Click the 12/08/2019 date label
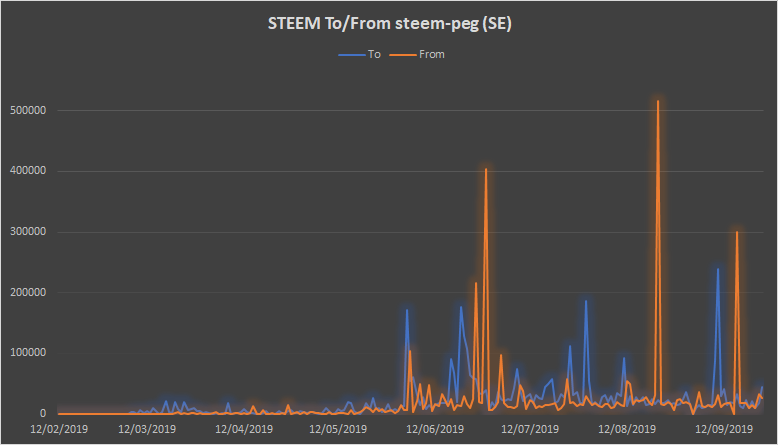The width and height of the screenshot is (778, 445). 627,429
